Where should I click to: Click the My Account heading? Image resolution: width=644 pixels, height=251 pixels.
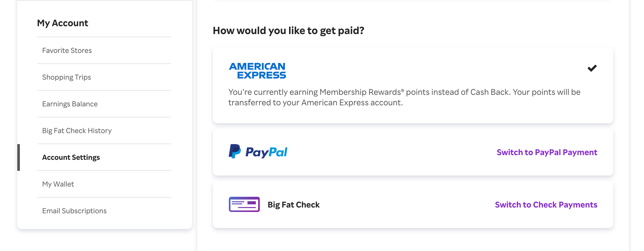[x=63, y=23]
